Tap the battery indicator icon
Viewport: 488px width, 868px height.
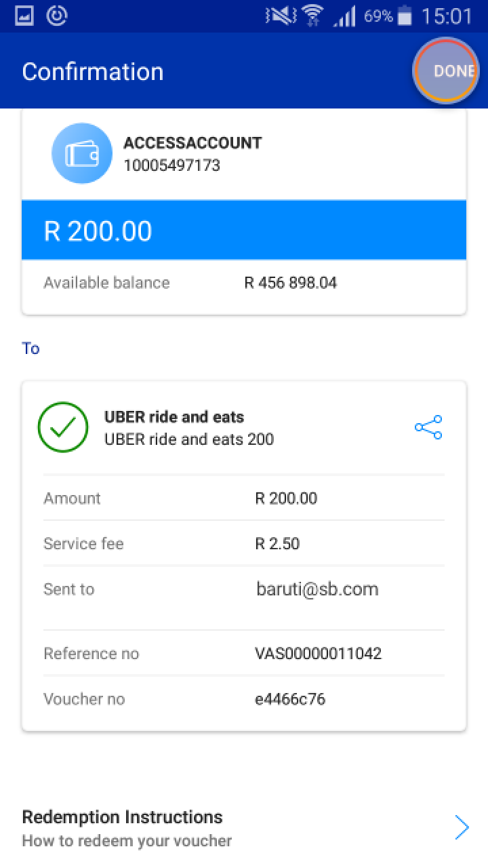point(405,16)
